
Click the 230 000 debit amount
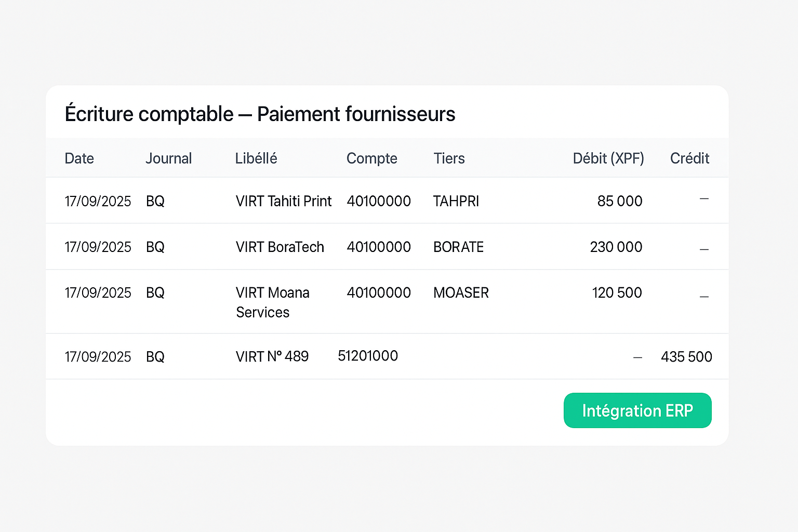(616, 247)
